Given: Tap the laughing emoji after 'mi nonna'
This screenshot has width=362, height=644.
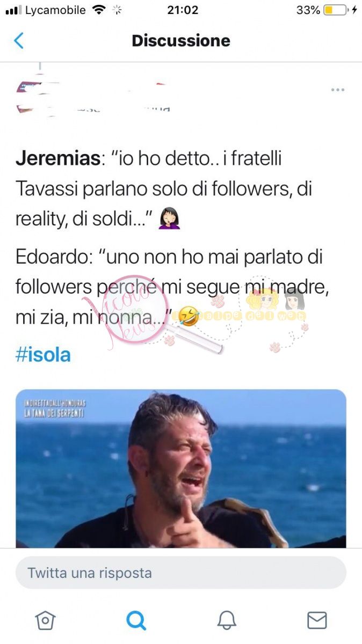Looking at the screenshot, I should tap(188, 317).
